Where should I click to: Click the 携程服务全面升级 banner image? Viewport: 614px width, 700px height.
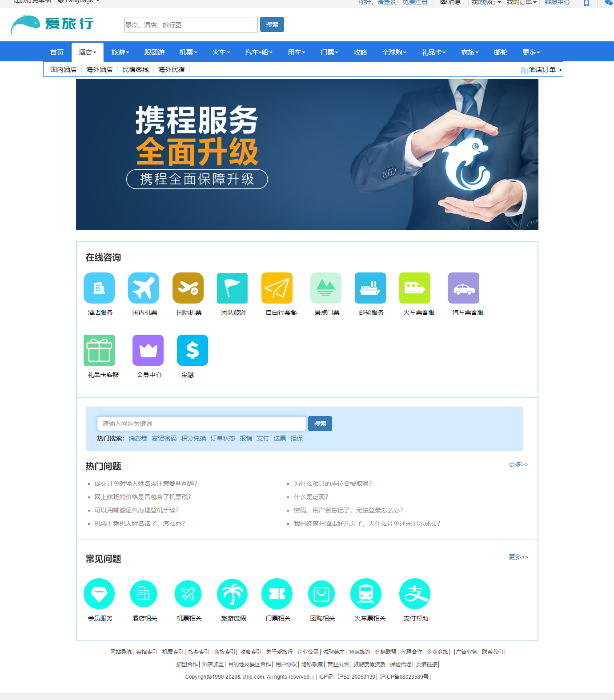coord(307,155)
